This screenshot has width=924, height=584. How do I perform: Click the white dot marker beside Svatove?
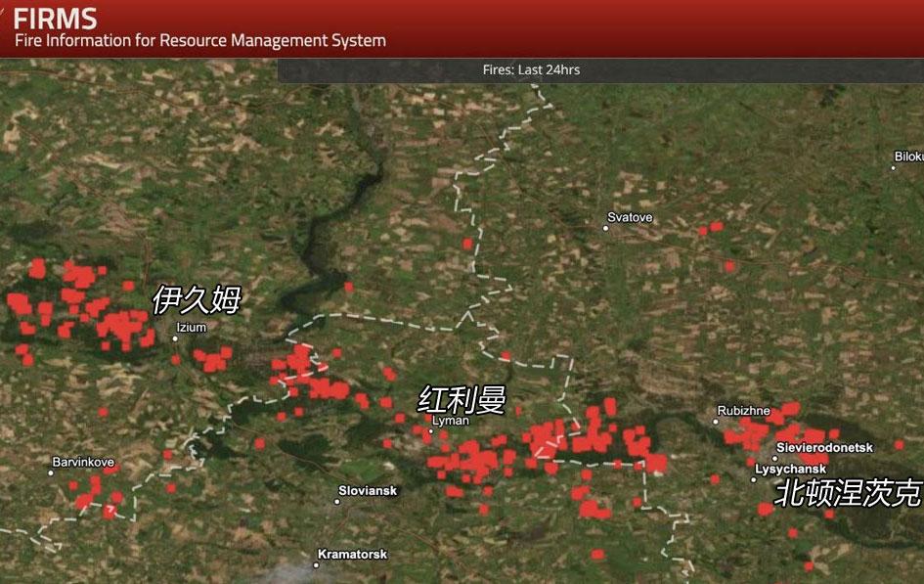605,228
